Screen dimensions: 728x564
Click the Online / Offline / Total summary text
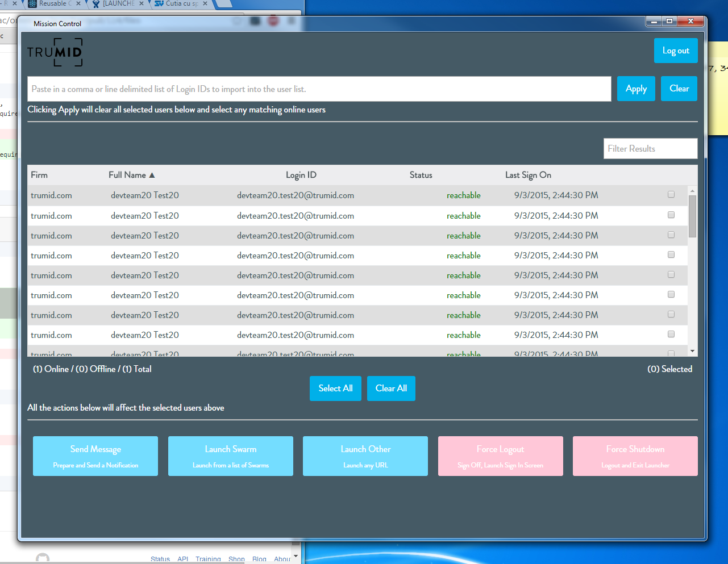(x=92, y=369)
